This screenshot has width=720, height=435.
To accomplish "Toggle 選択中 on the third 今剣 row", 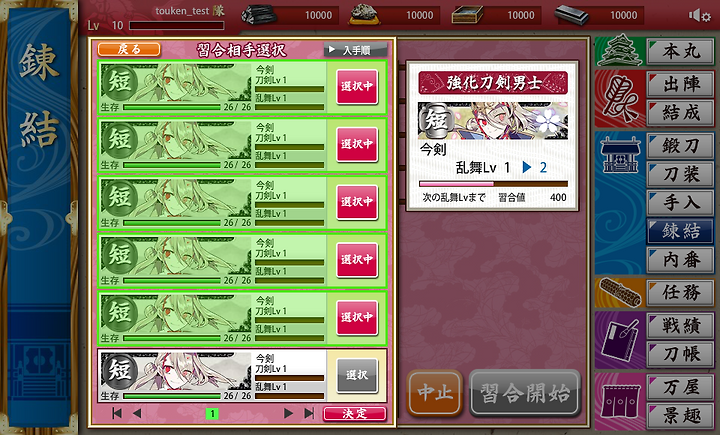I will pos(357,202).
